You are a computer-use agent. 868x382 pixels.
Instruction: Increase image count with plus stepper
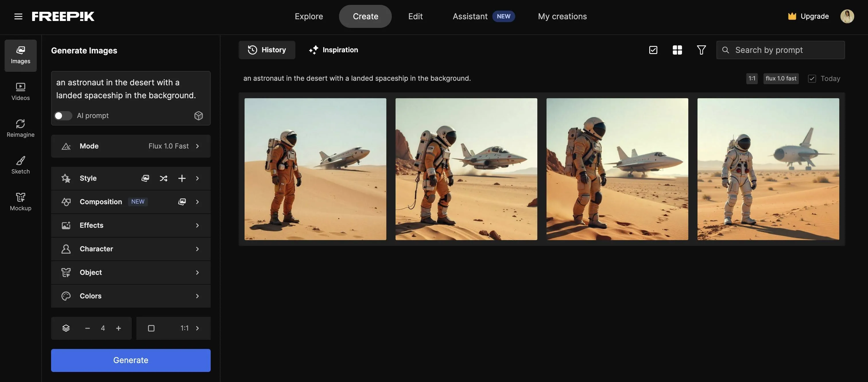118,328
